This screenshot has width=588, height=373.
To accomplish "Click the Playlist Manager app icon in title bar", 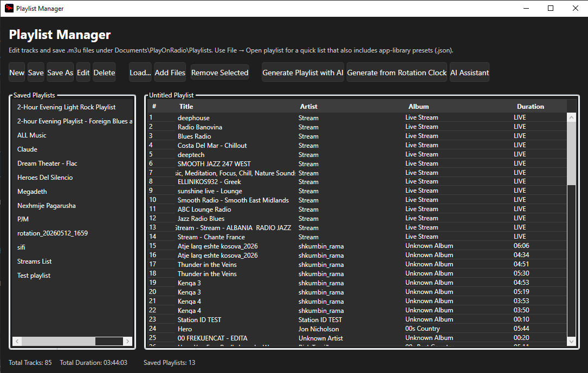I will click(9, 8).
